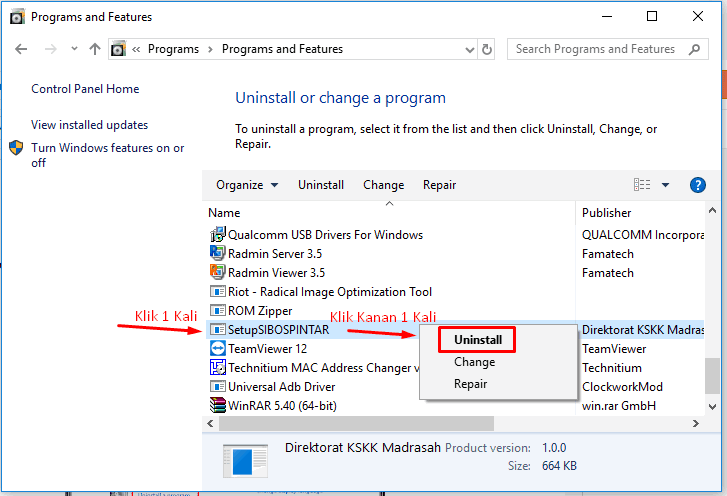The height and width of the screenshot is (496, 727).
Task: Click the Radmin Viewer 3.5 icon
Action: [217, 272]
